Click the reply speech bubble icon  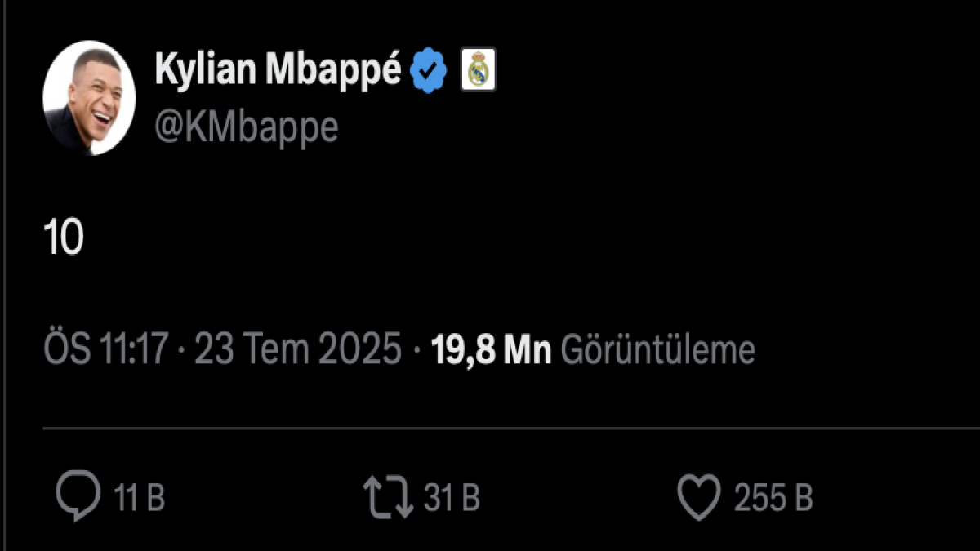click(x=78, y=498)
